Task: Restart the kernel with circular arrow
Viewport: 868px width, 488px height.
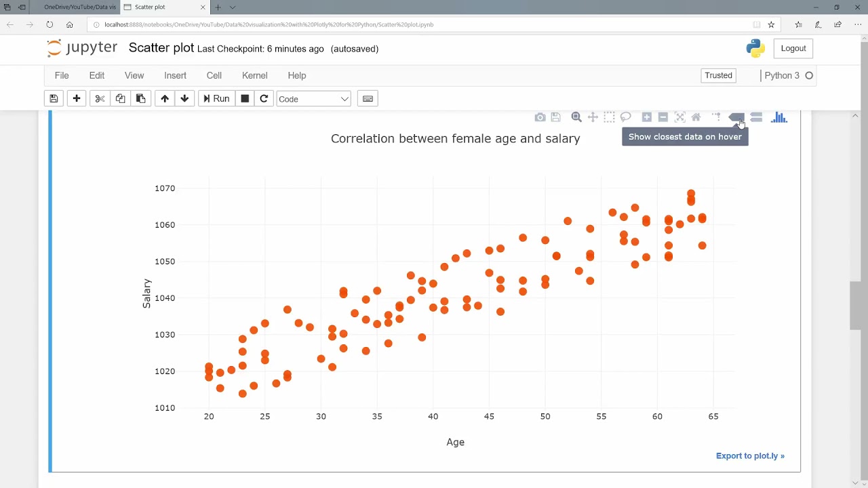Action: click(264, 99)
